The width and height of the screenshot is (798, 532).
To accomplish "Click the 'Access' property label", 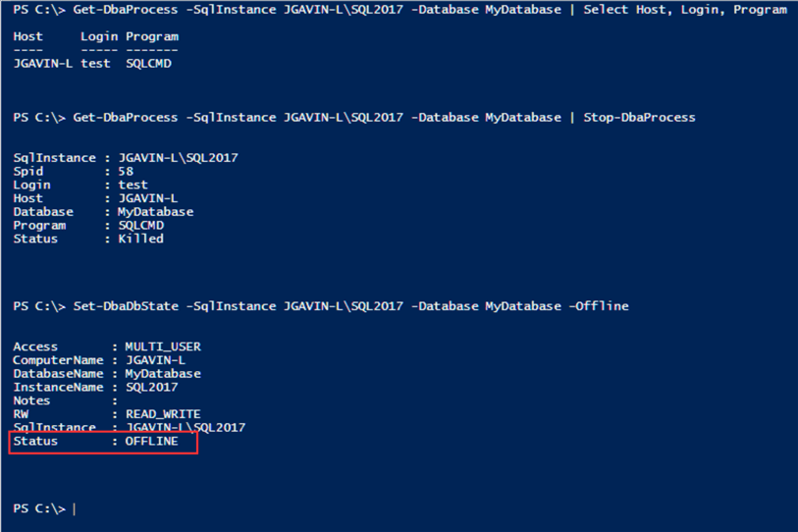I will coord(35,346).
